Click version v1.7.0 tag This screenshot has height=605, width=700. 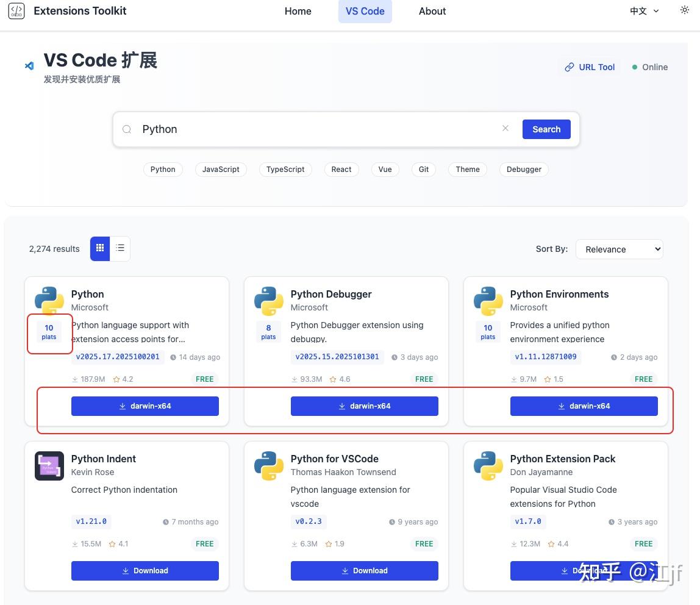[x=528, y=521]
